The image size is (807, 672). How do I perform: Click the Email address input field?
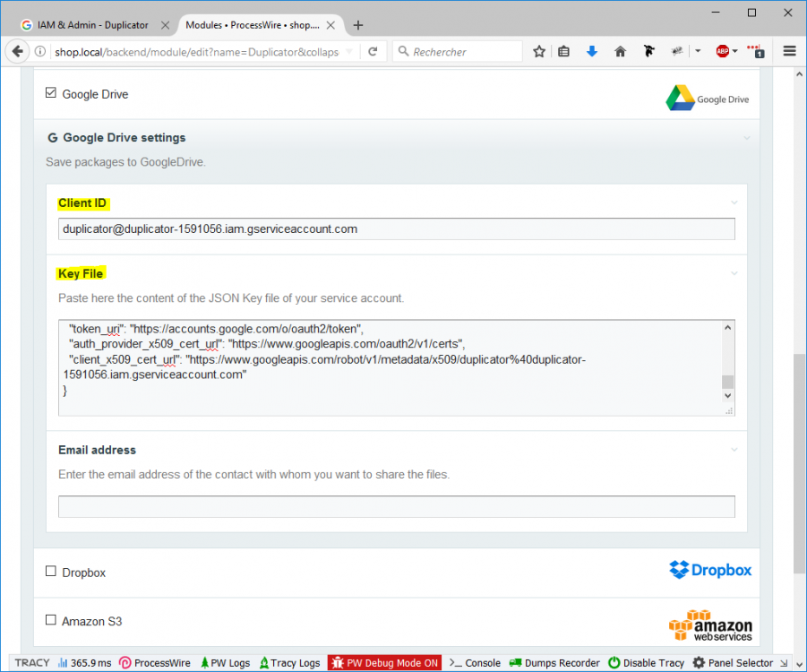pyautogui.click(x=396, y=507)
